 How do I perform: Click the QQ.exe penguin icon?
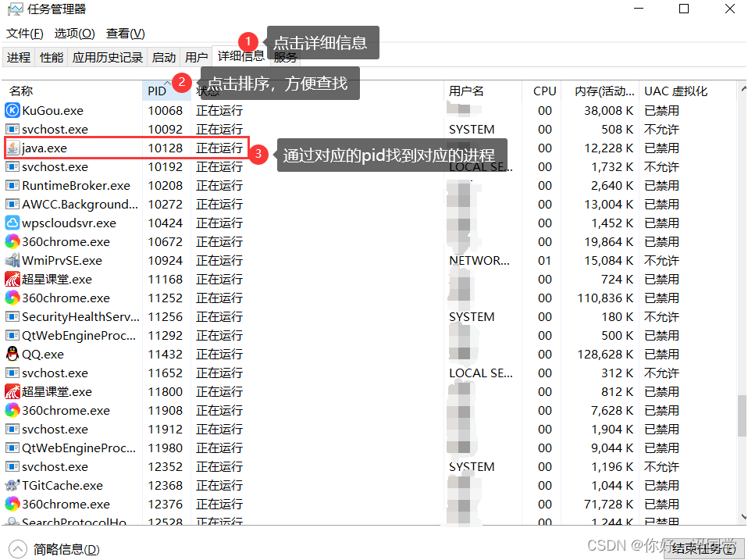tap(12, 355)
